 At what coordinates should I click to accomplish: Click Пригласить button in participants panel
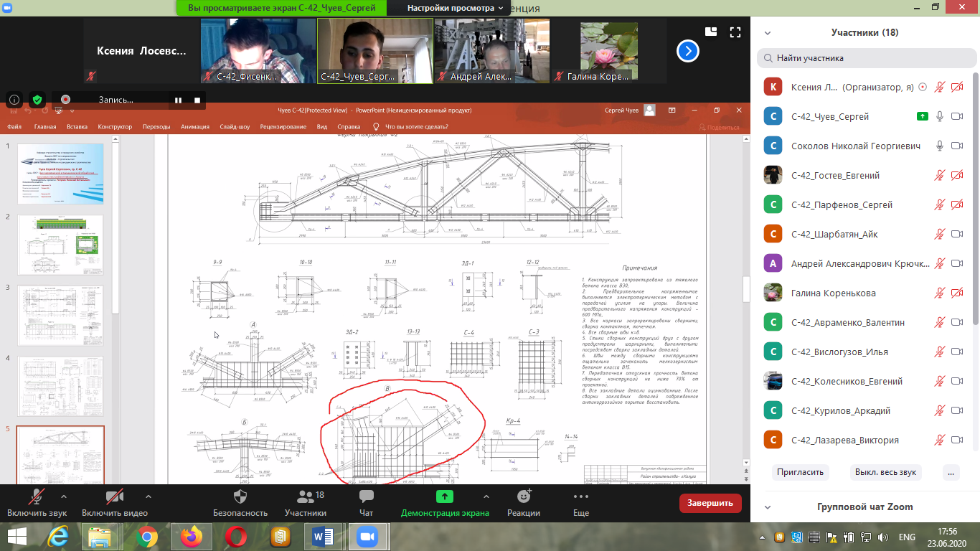(801, 473)
